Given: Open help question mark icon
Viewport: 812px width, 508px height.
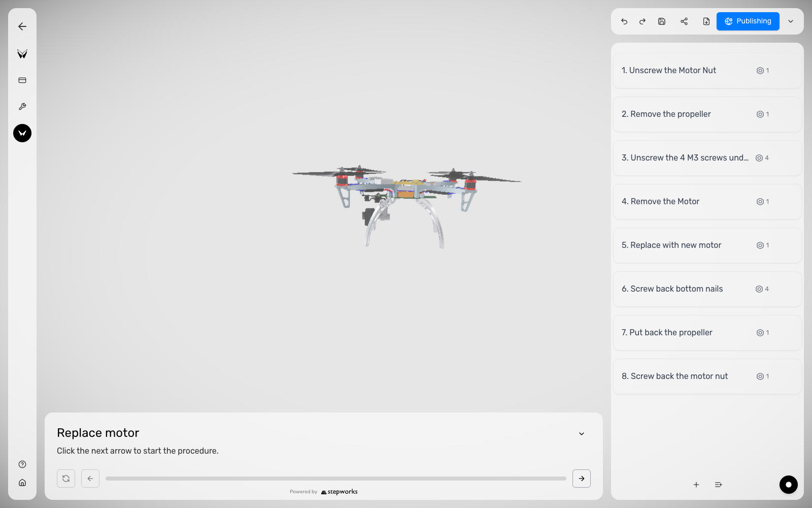Looking at the screenshot, I should click(22, 464).
